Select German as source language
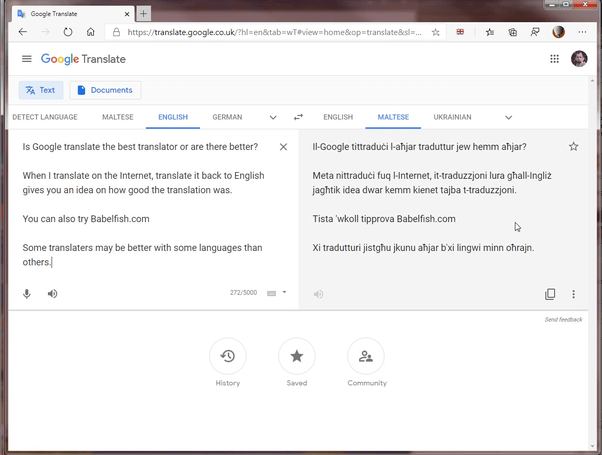Screen dimensions: 602x455 pyautogui.click(x=227, y=117)
